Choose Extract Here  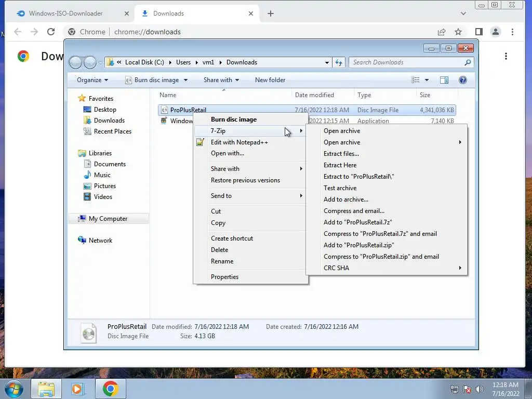click(x=387, y=165)
